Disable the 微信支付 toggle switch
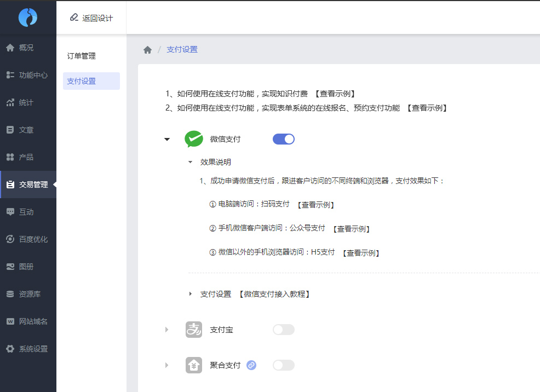This screenshot has height=392, width=540. point(284,139)
